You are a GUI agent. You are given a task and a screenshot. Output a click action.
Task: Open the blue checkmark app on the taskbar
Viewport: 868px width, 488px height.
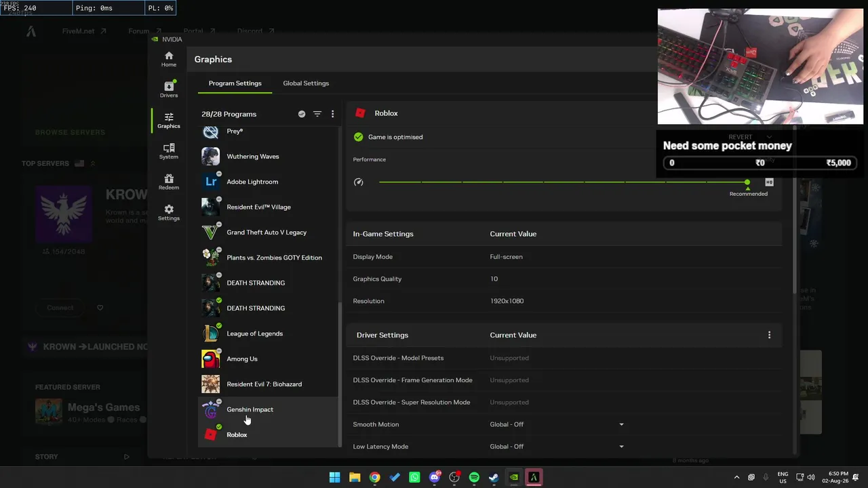(x=395, y=477)
